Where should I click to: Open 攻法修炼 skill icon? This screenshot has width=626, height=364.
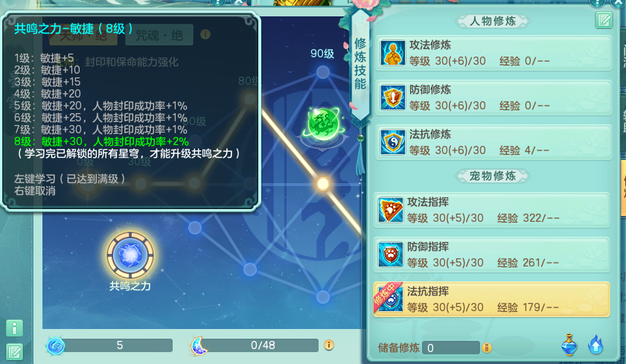[392, 53]
